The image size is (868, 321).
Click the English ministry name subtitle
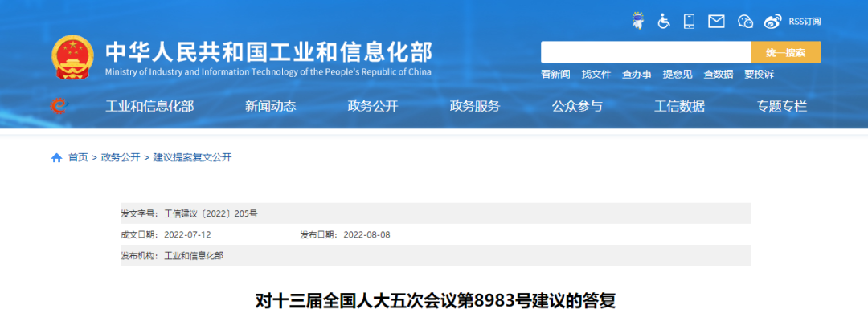click(268, 72)
